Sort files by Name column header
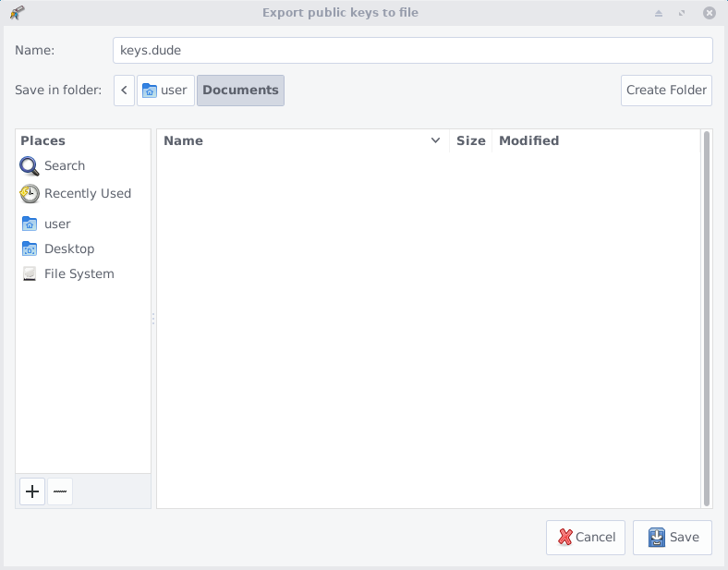The width and height of the screenshot is (728, 570). (x=303, y=140)
